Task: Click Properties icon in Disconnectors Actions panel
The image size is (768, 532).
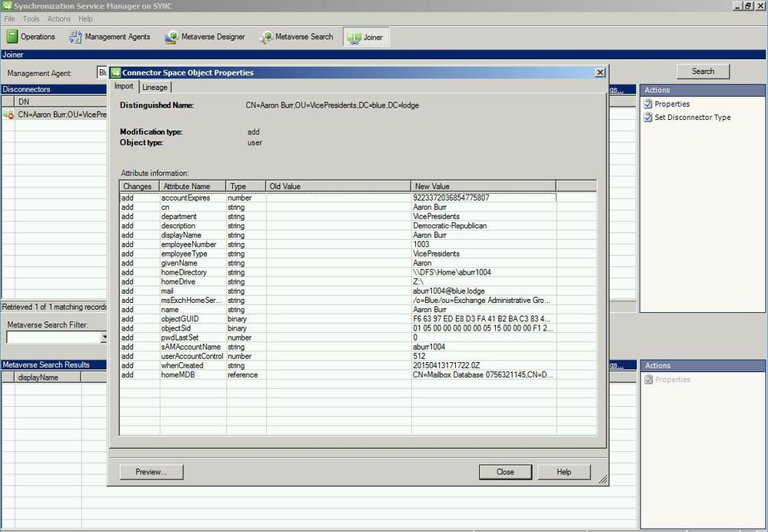Action: (648, 104)
